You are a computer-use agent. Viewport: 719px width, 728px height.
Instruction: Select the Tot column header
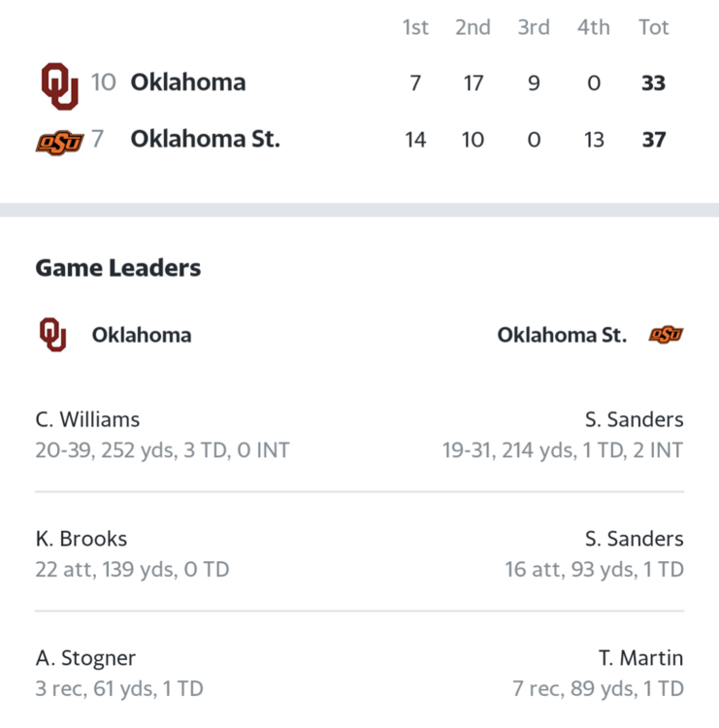pos(654,27)
